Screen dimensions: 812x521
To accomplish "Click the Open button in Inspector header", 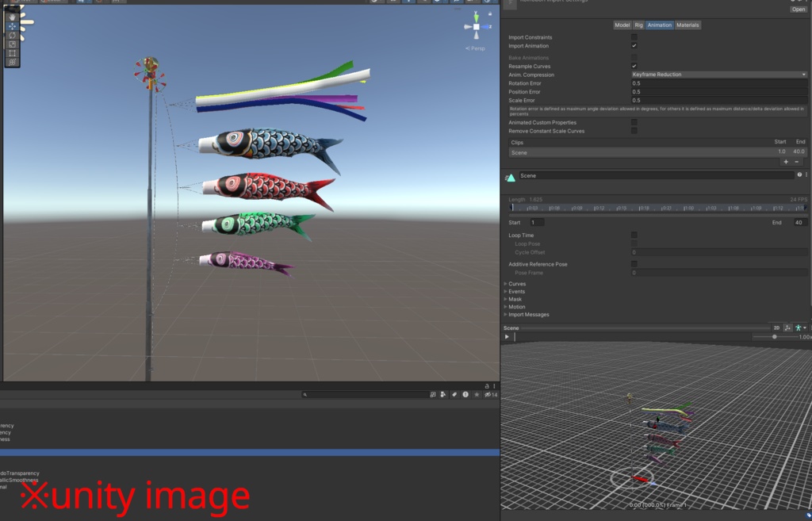I will pyautogui.click(x=799, y=10).
